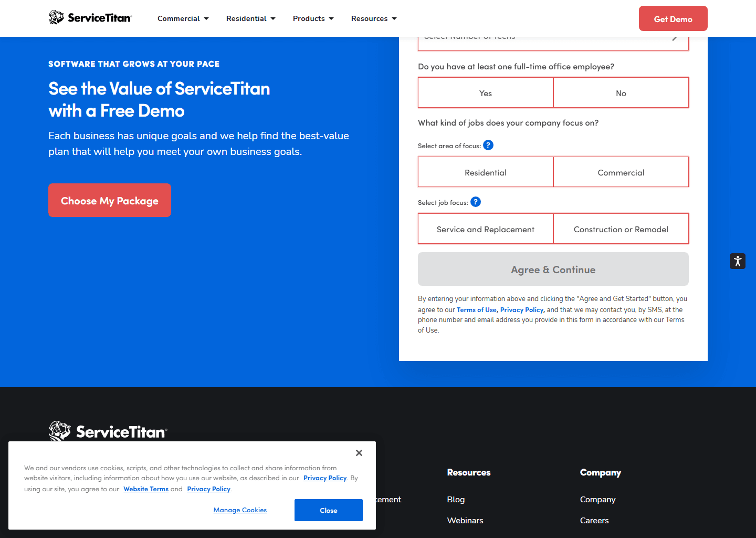The height and width of the screenshot is (538, 756).
Task: Open Privacy Policy link after 'described in our'
Action: tap(325, 478)
